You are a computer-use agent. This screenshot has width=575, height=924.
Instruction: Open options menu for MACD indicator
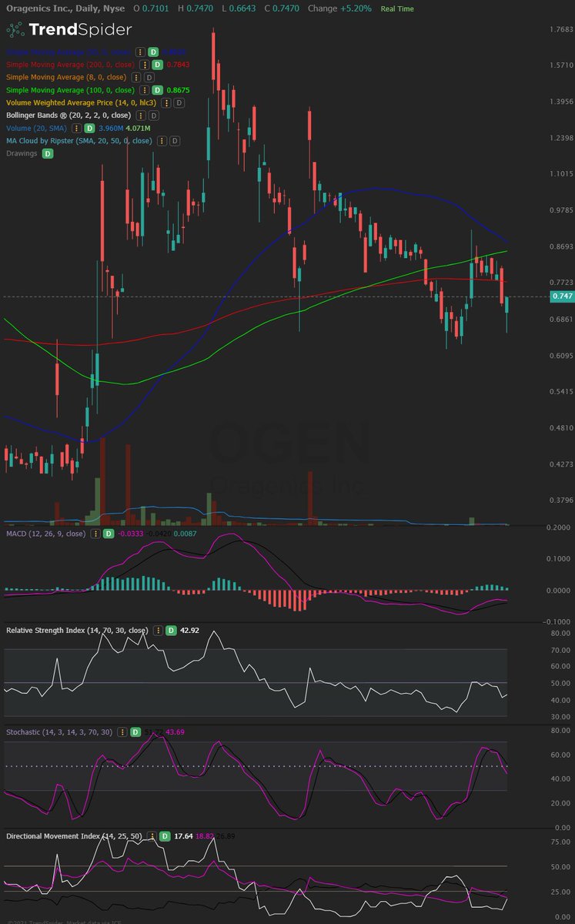[95, 534]
